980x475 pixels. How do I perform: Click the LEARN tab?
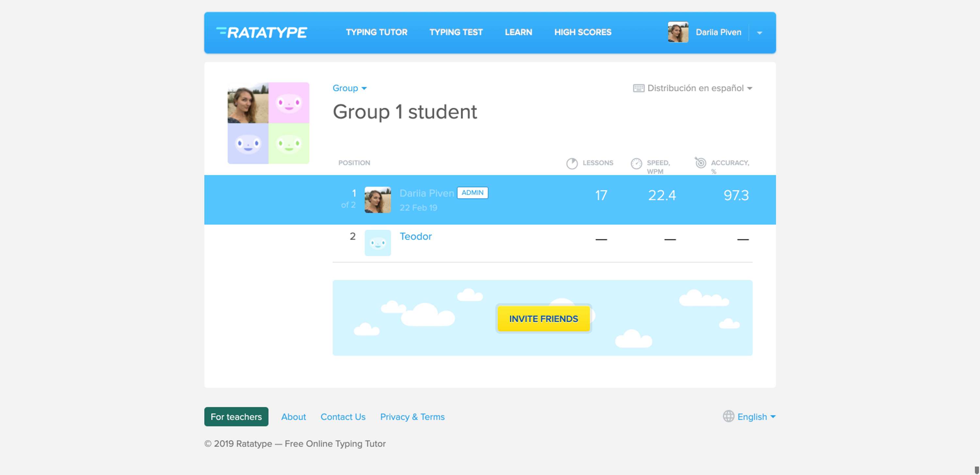[x=518, y=31]
